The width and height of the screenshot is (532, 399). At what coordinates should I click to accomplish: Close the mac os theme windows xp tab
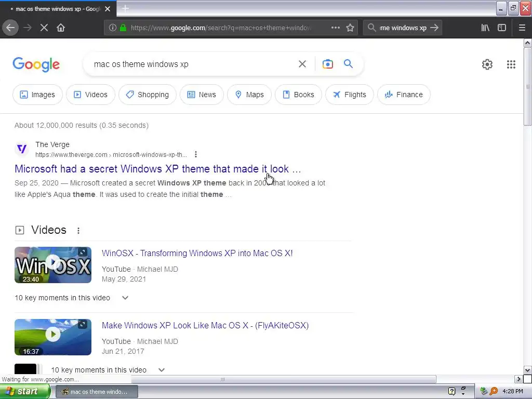[x=108, y=9]
